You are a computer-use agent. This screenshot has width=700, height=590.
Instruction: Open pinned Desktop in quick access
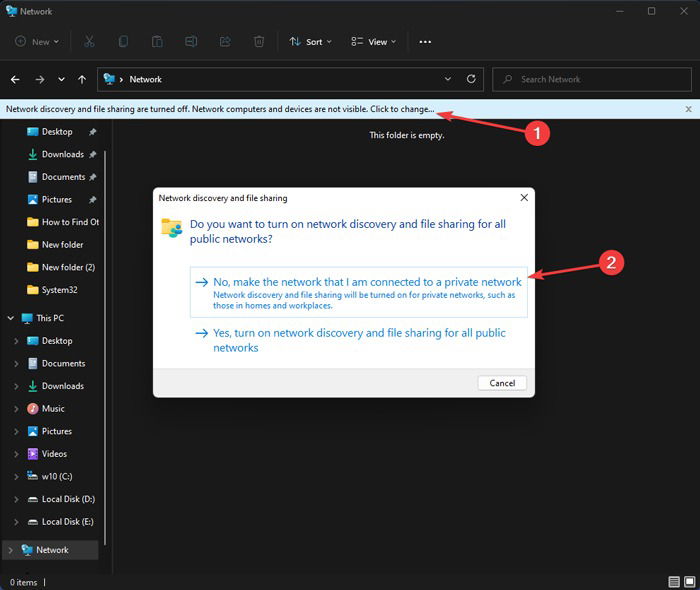pos(57,132)
